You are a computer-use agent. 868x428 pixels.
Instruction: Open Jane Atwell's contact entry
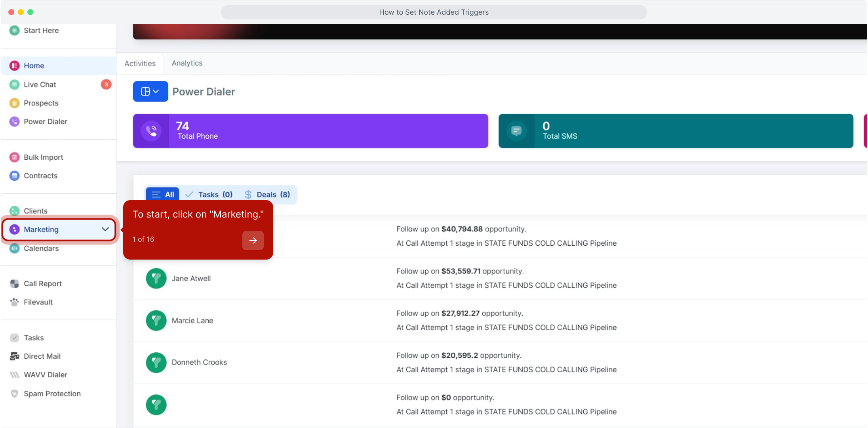[191, 279]
